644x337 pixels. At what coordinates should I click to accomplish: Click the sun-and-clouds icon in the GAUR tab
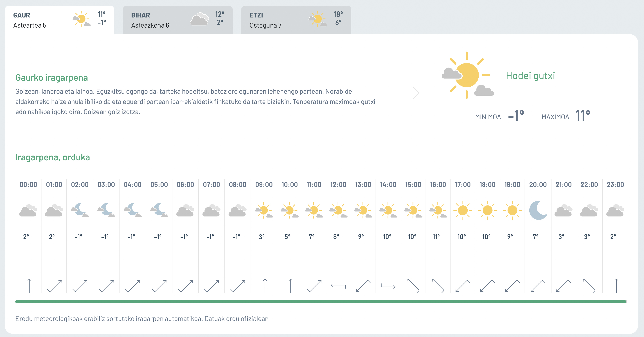click(x=81, y=19)
